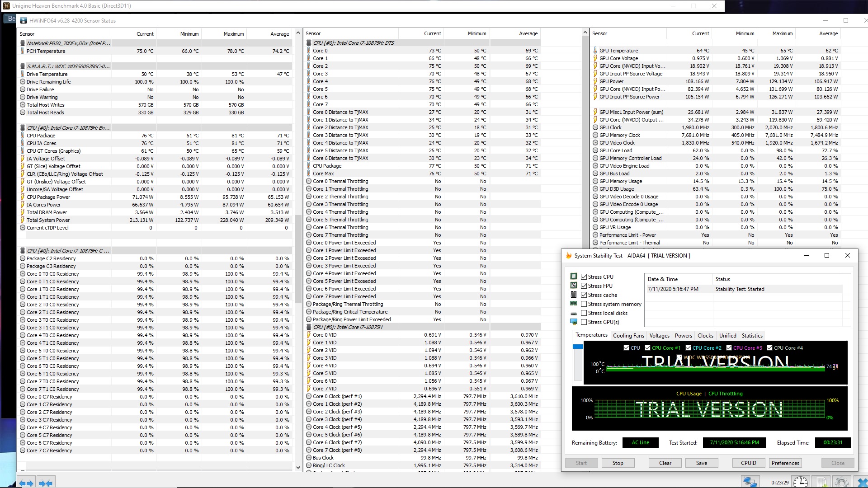Viewport: 868px width, 488px height.
Task: Switch to the Voltages tab
Action: (x=659, y=336)
